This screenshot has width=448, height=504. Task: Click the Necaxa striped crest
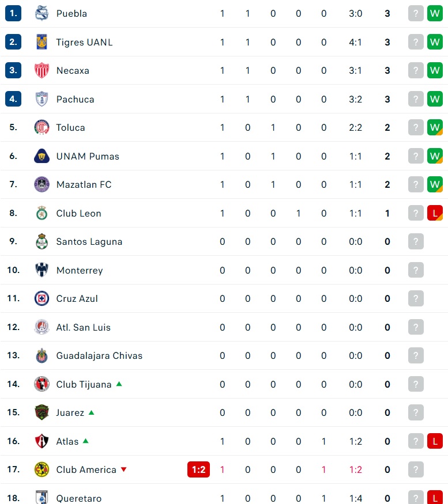(42, 70)
